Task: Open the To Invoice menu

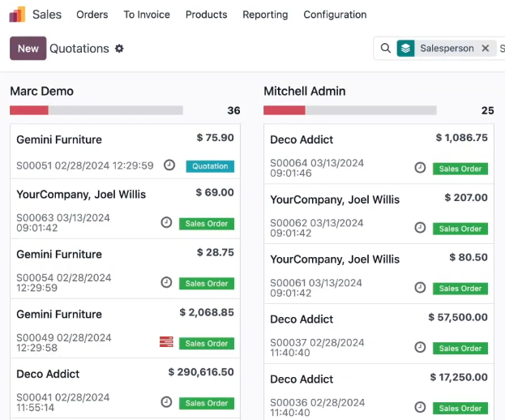Action: (x=147, y=15)
